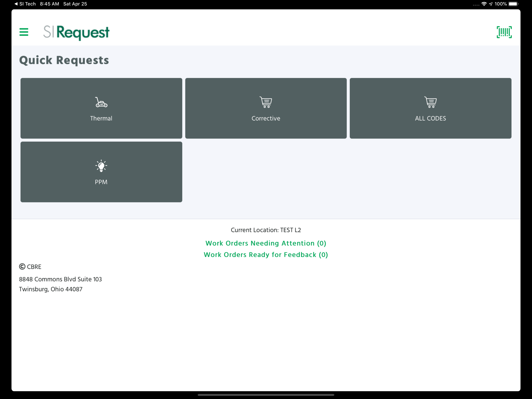Open the Thermal quick request tile
The width and height of the screenshot is (532, 399).
tap(101, 108)
